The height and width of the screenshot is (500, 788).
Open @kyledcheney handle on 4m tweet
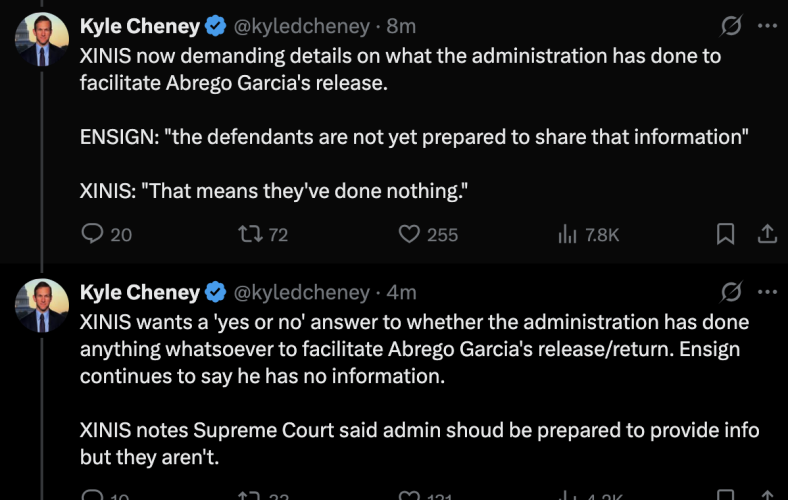(302, 292)
